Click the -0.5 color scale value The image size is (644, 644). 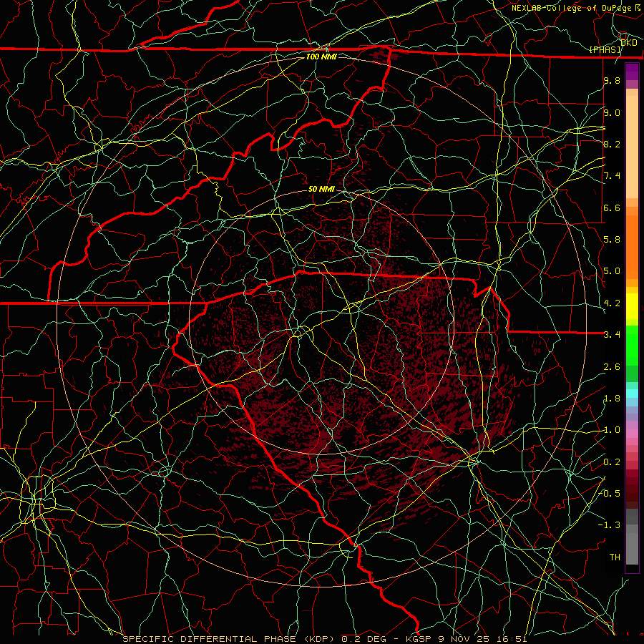(609, 494)
